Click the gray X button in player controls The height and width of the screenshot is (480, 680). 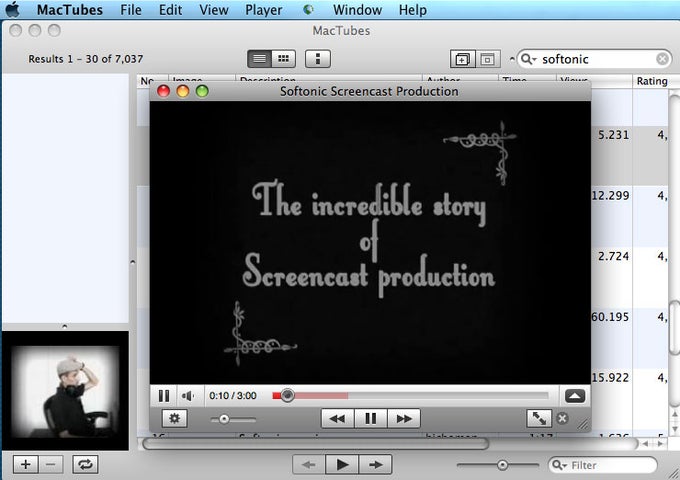[562, 418]
